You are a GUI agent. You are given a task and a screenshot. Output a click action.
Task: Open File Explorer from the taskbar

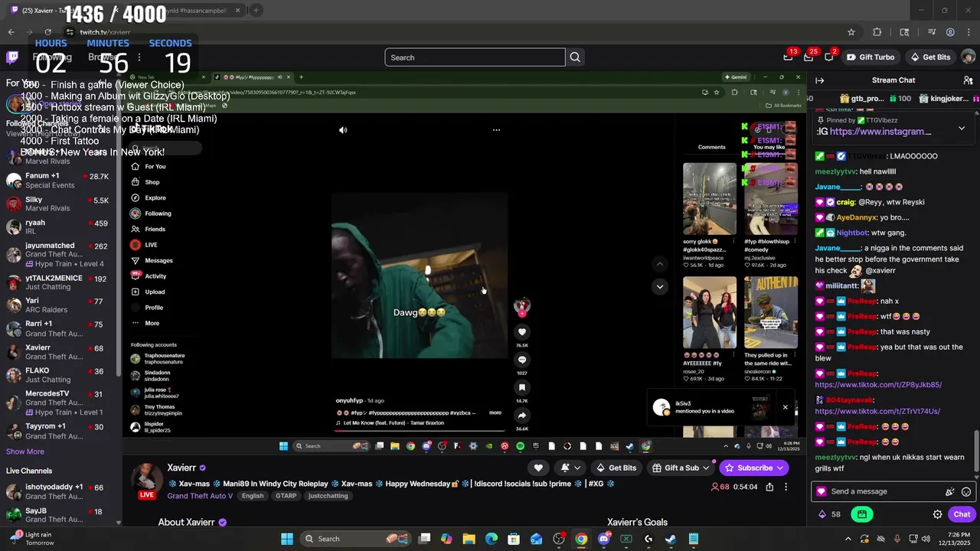(x=469, y=539)
